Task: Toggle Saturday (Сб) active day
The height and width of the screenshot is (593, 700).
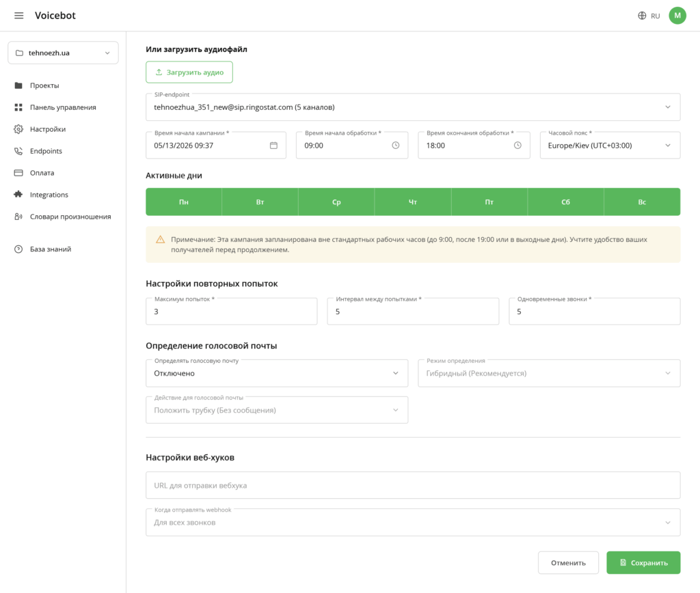Action: pos(565,202)
